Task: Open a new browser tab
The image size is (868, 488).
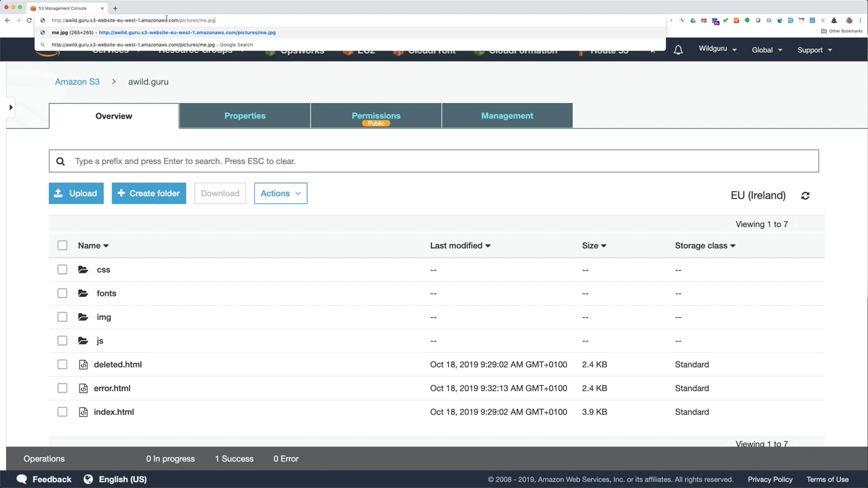Action: pyautogui.click(x=115, y=8)
